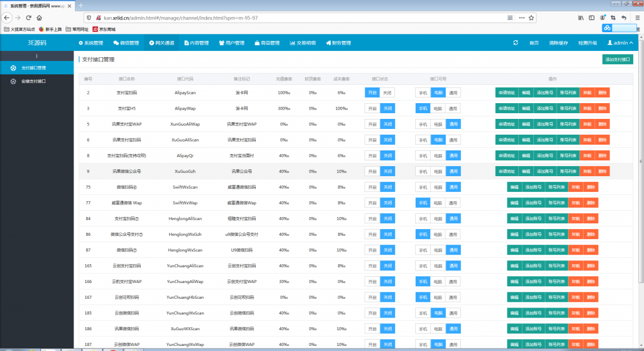This screenshot has height=351, width=644.
Task: Select 安装支付接口 in the left sidebar
Action: pos(33,81)
